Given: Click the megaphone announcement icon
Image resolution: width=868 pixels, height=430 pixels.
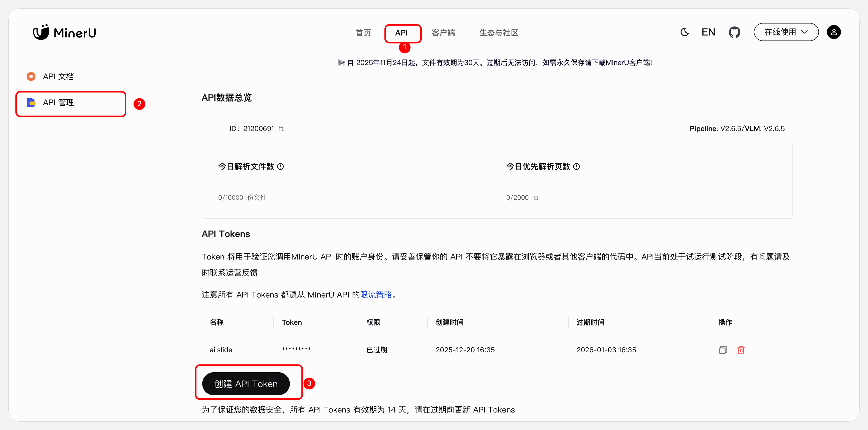Looking at the screenshot, I should tap(341, 62).
